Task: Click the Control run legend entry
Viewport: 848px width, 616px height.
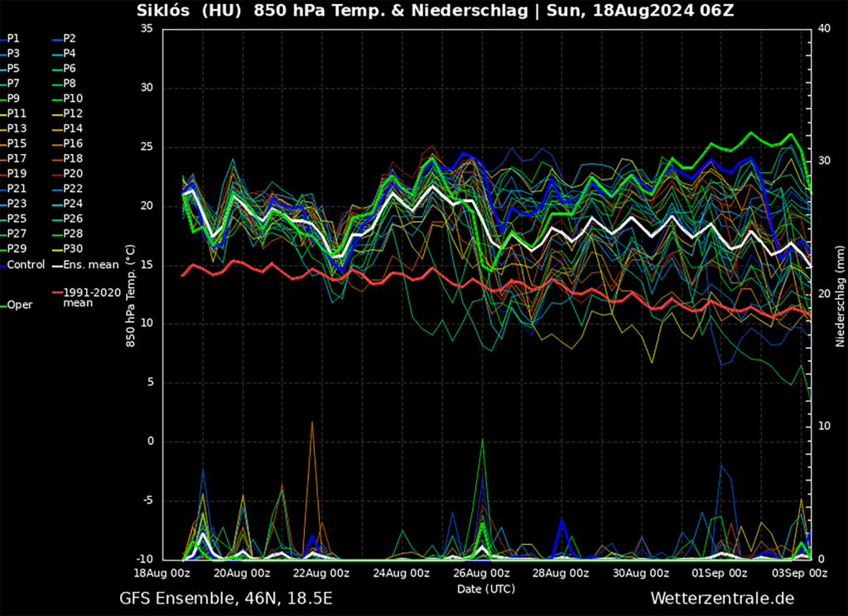Action: click(x=25, y=265)
